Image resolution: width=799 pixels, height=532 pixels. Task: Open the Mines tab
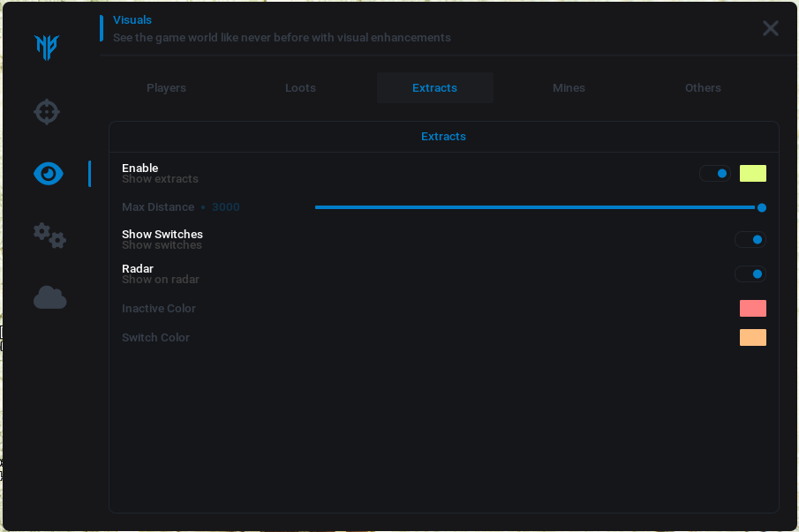coord(569,88)
